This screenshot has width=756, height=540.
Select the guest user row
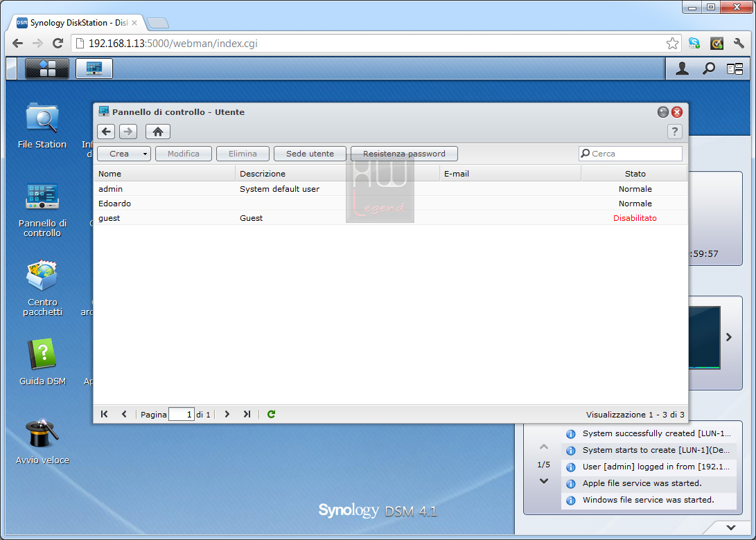391,218
